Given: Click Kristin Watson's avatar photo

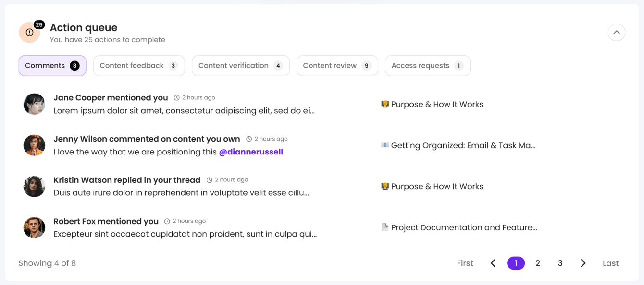Looking at the screenshot, I should [34, 186].
